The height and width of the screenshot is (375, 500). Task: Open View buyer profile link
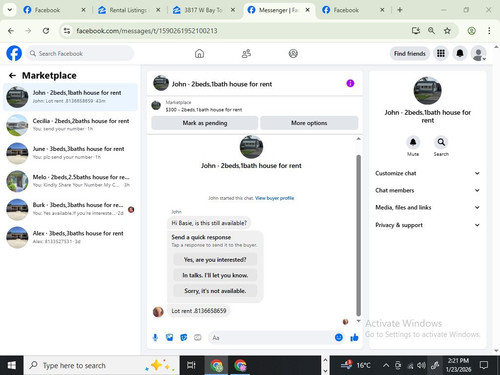(x=274, y=198)
